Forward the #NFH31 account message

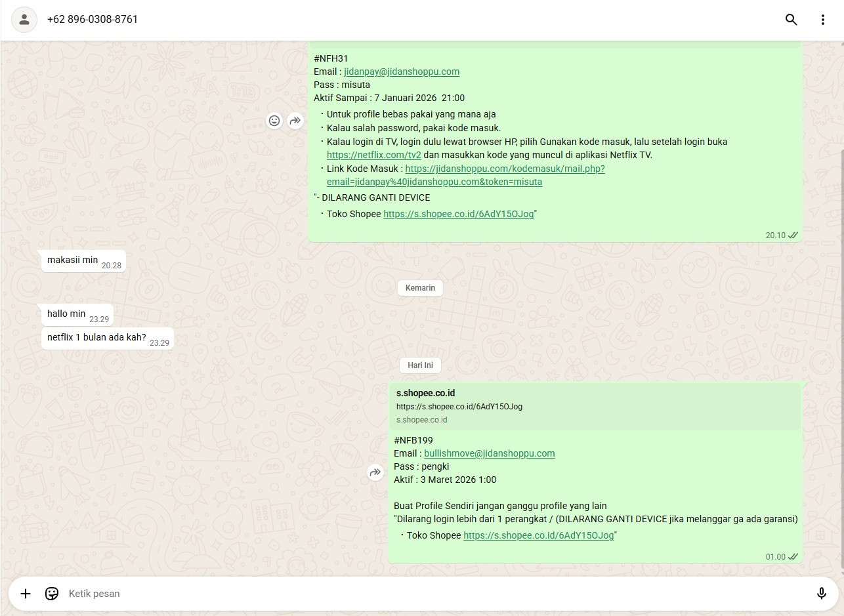[x=295, y=121]
